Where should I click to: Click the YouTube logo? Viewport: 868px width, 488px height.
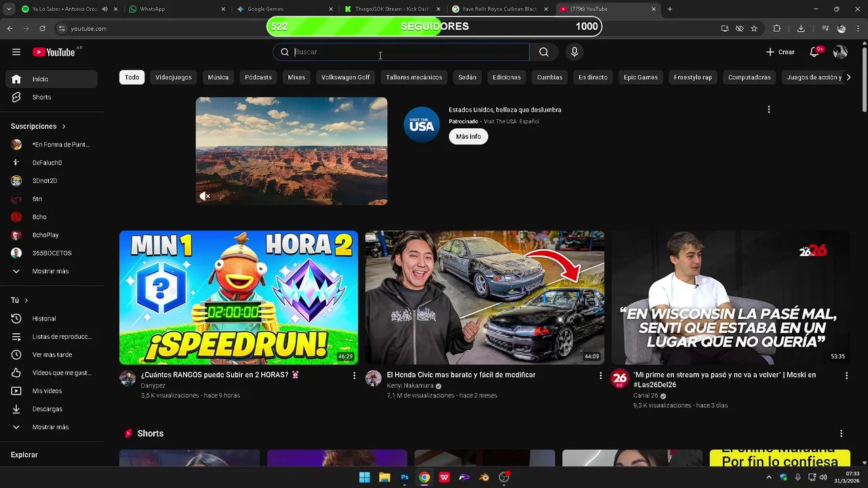tap(54, 52)
